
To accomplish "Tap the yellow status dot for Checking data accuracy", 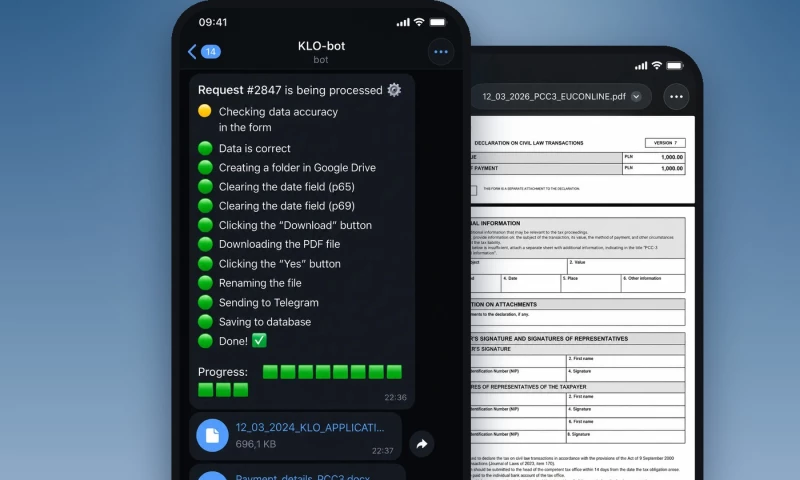I will (x=205, y=111).
